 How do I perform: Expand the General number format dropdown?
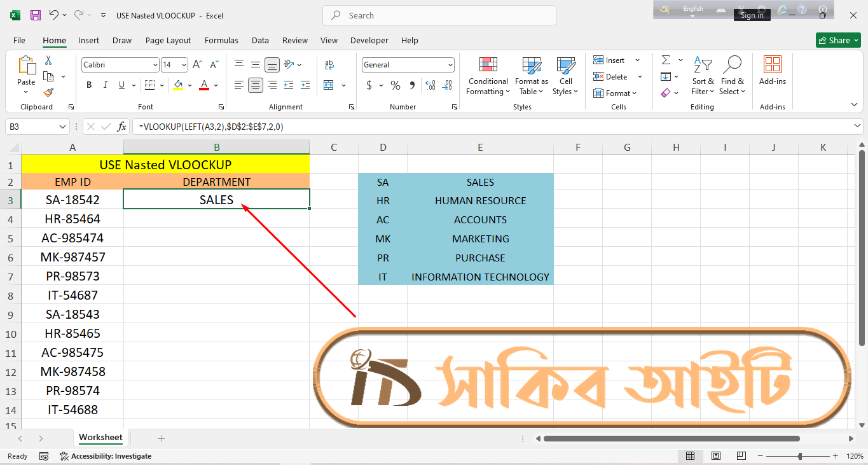point(451,65)
